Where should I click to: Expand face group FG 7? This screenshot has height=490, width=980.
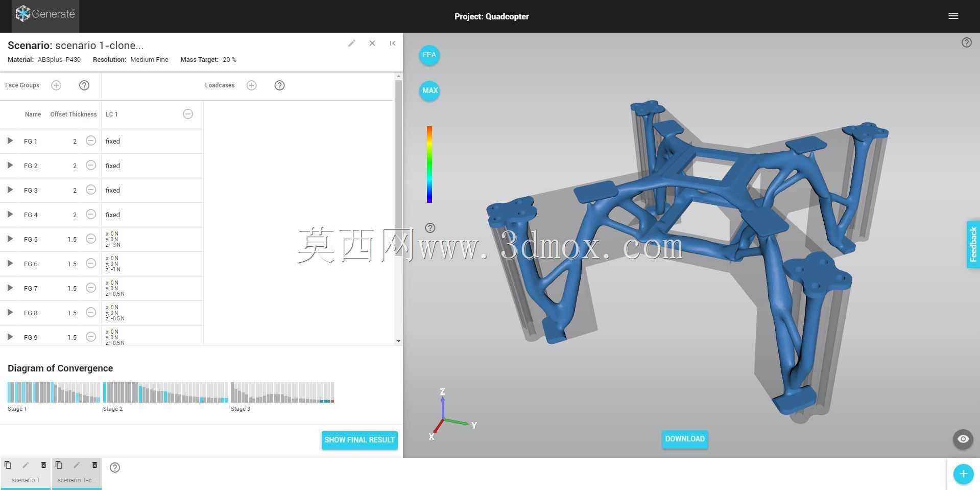[x=10, y=288]
